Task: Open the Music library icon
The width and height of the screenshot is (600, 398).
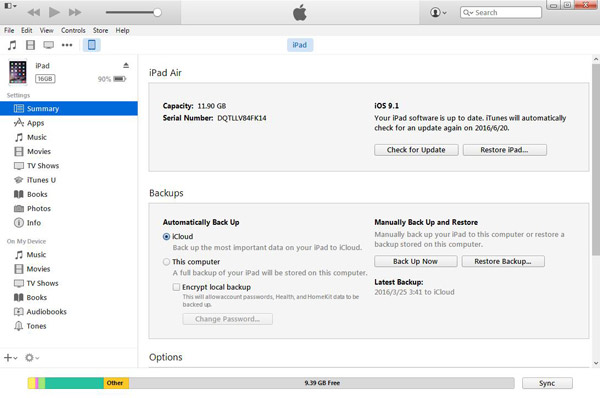Action: pos(12,45)
